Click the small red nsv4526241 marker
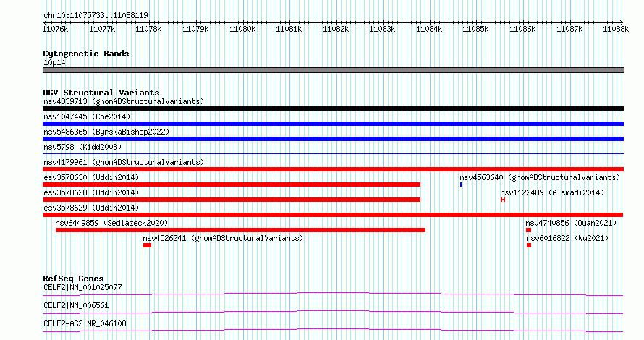644x340 pixels. click(x=147, y=245)
